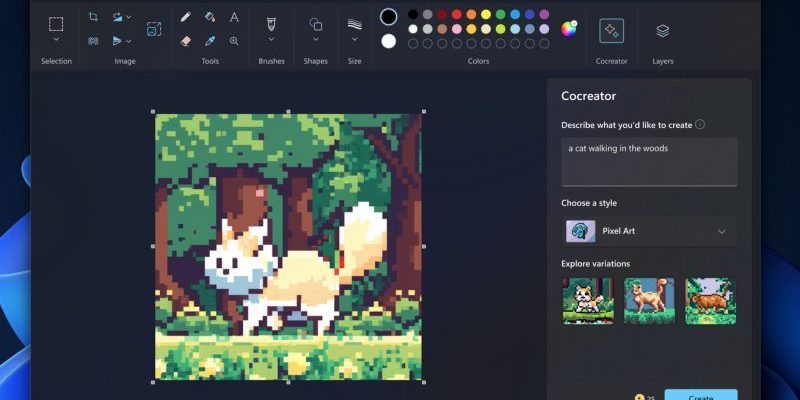Select the first variation, the sitting cat
Viewport: 800px width, 400px height.
[588, 301]
